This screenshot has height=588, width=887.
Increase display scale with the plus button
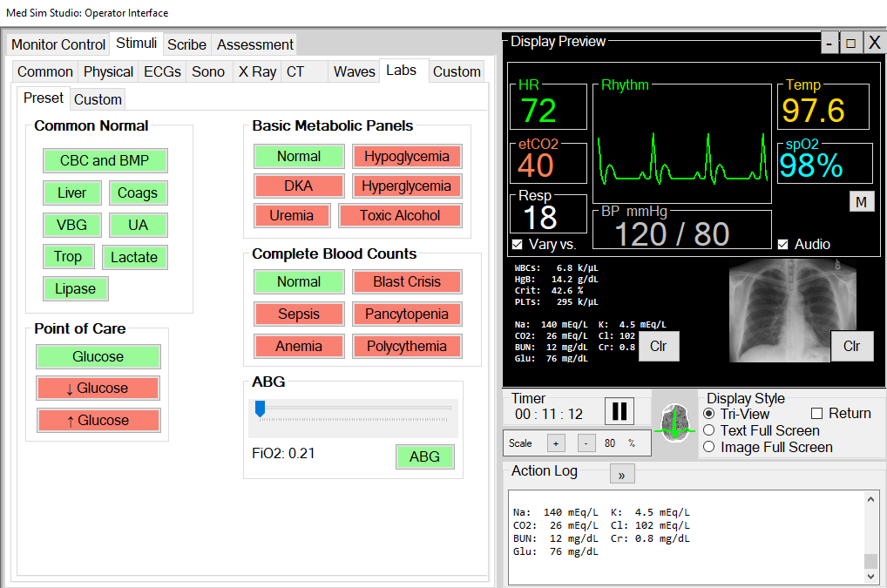(x=556, y=443)
